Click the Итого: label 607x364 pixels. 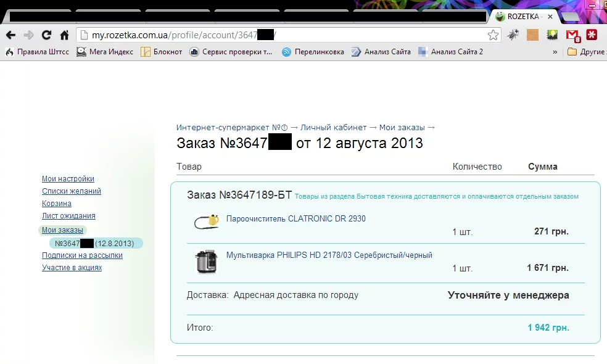click(200, 328)
